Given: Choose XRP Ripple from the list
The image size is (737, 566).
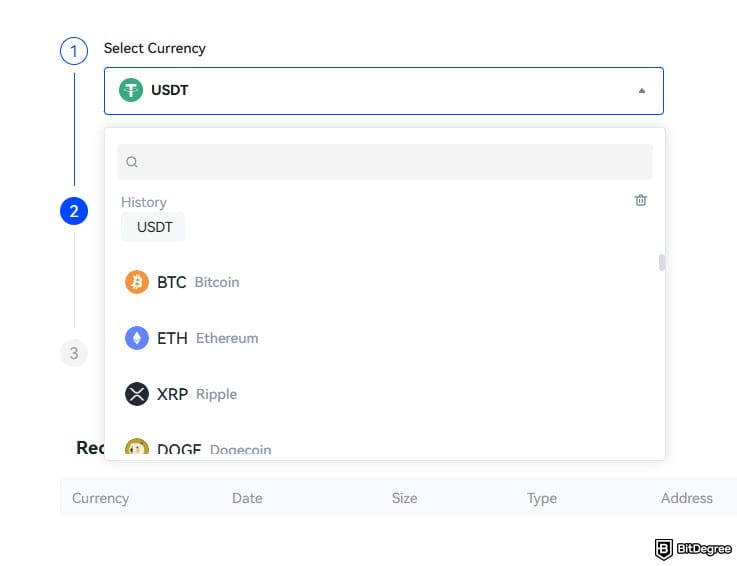Looking at the screenshot, I should 384,394.
